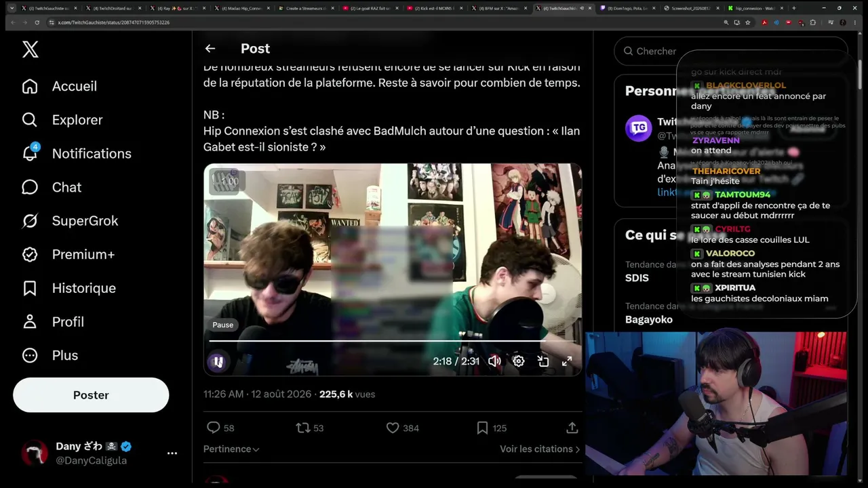The width and height of the screenshot is (868, 488).
Task: Bookmark the post with 125 bookmarks
Action: point(482,428)
